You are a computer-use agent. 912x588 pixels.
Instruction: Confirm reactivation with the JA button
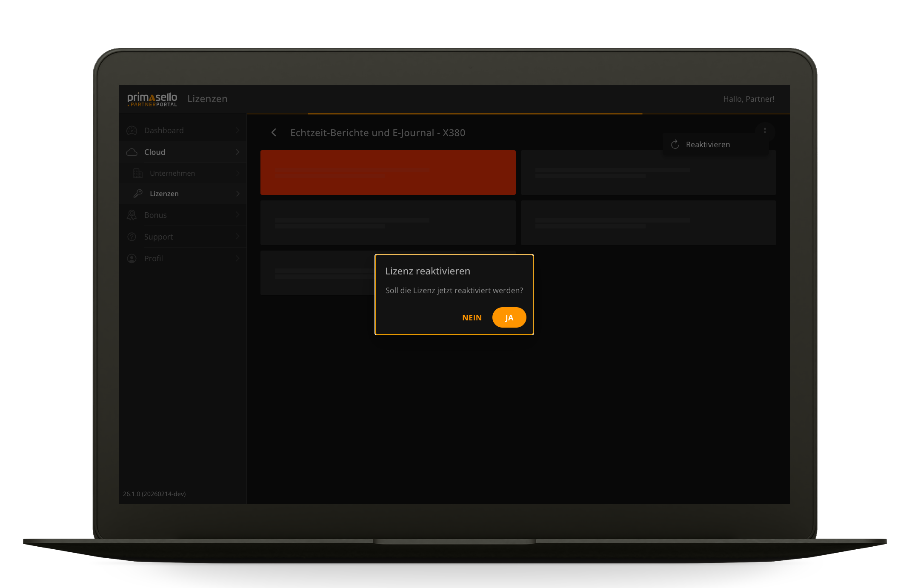(509, 317)
